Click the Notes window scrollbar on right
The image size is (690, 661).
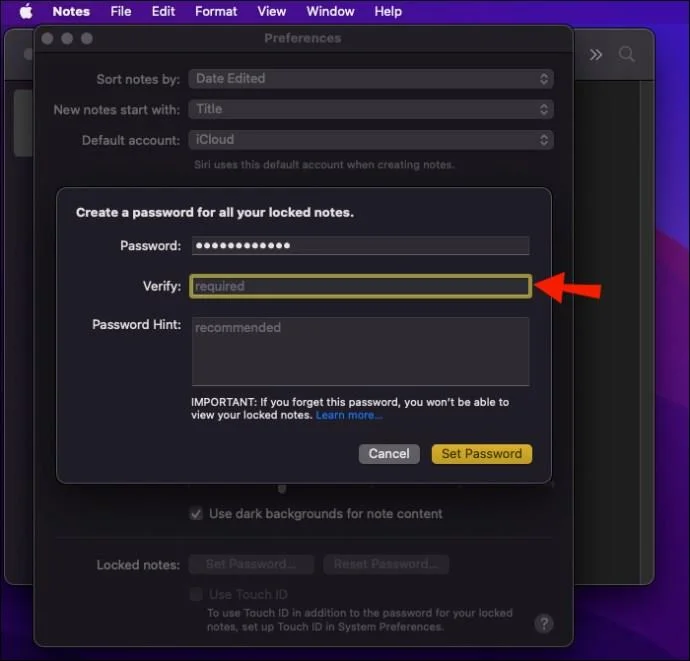click(x=646, y=332)
